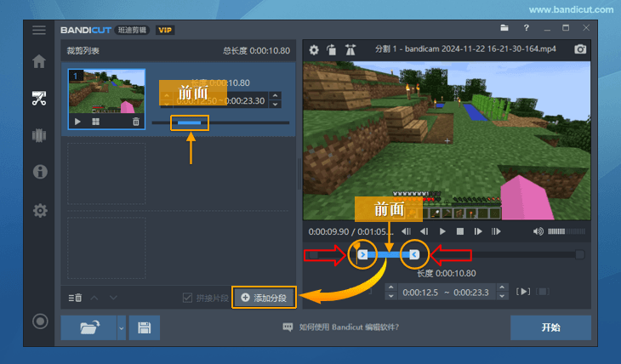Click the 长度 0:00:10.80 label under the timeline

447,273
